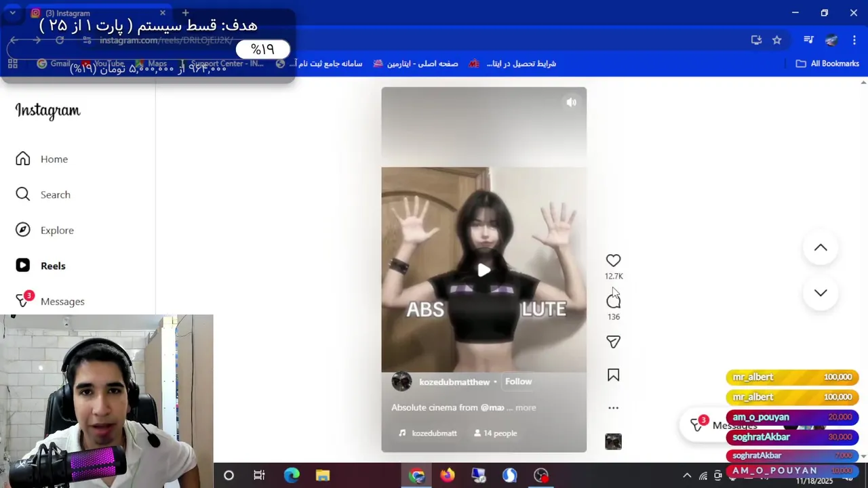Image resolution: width=868 pixels, height=488 pixels.
Task: Open Explore in the Instagram sidebar
Action: coord(45,230)
